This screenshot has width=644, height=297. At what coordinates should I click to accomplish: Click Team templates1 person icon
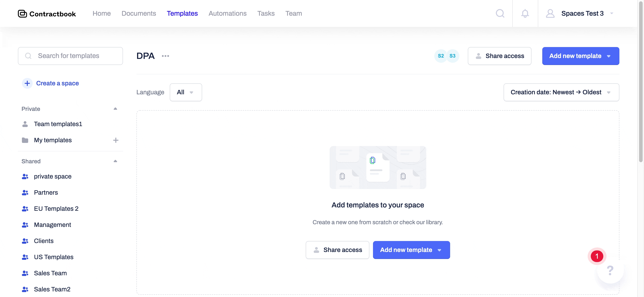tap(25, 124)
